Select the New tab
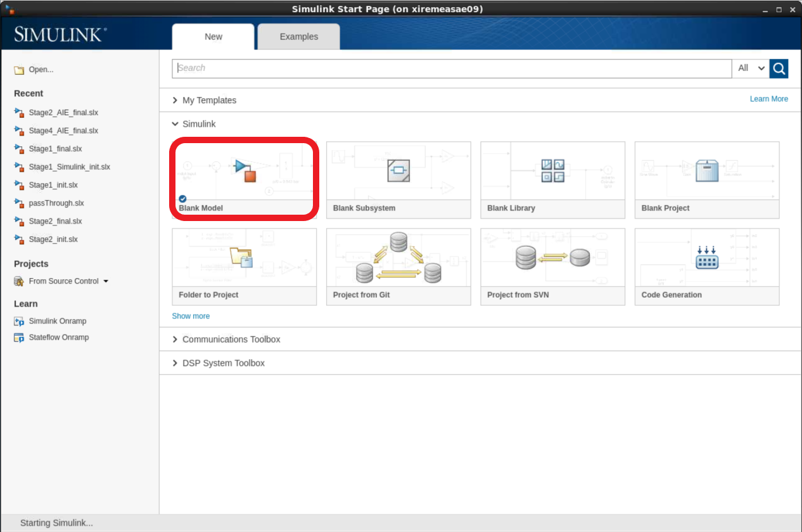The width and height of the screenshot is (802, 532). pos(213,37)
